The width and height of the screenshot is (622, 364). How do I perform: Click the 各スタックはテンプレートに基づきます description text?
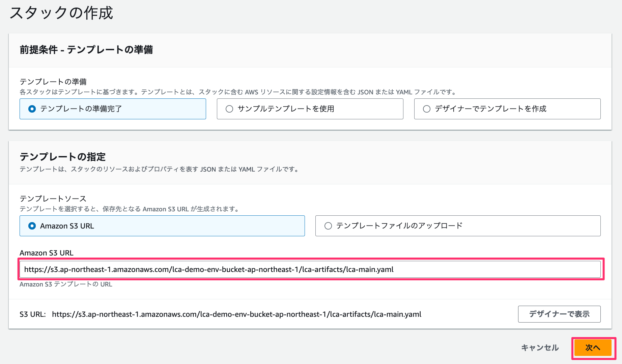click(238, 92)
